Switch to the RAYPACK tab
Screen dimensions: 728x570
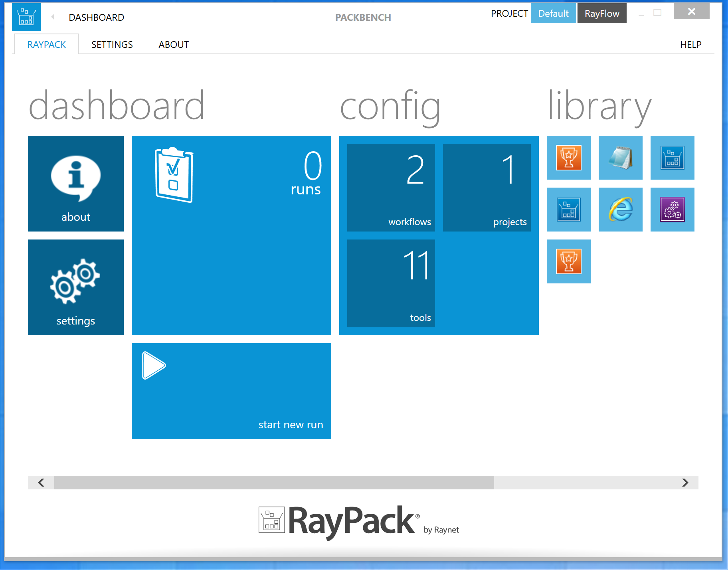47,44
